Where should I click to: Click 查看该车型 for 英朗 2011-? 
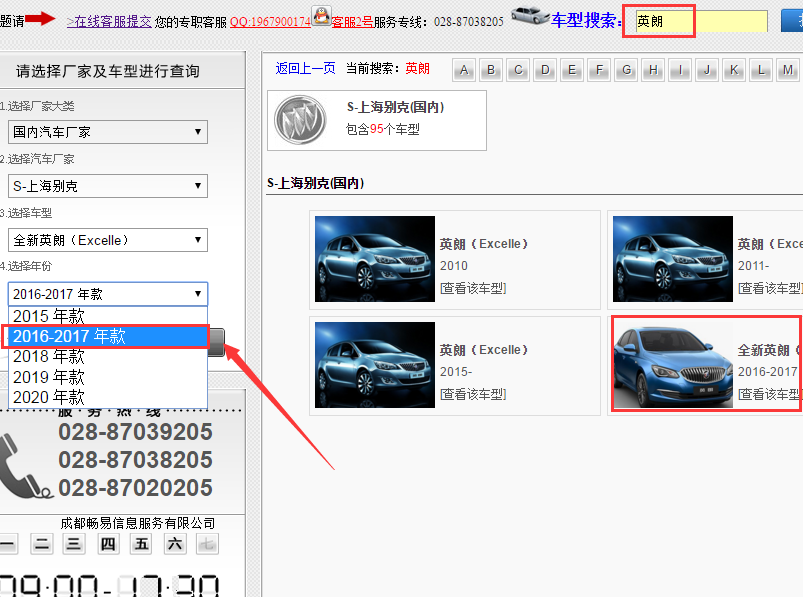pos(770,288)
